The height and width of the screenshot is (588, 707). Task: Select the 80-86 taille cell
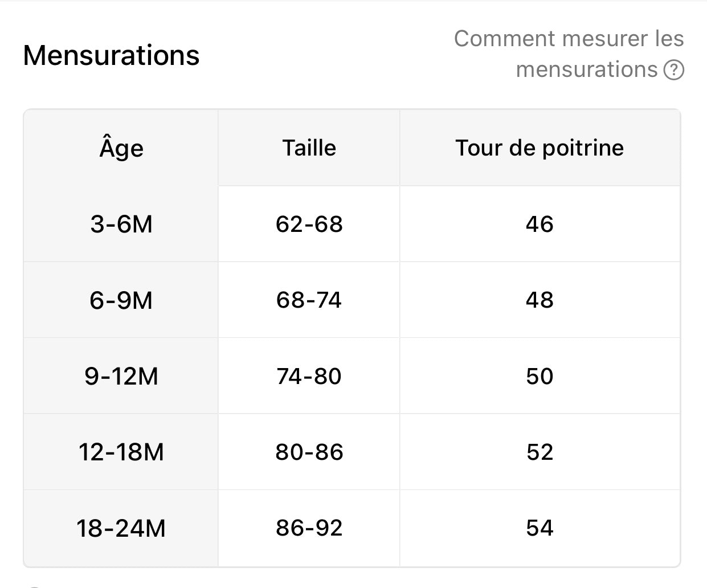click(x=309, y=452)
